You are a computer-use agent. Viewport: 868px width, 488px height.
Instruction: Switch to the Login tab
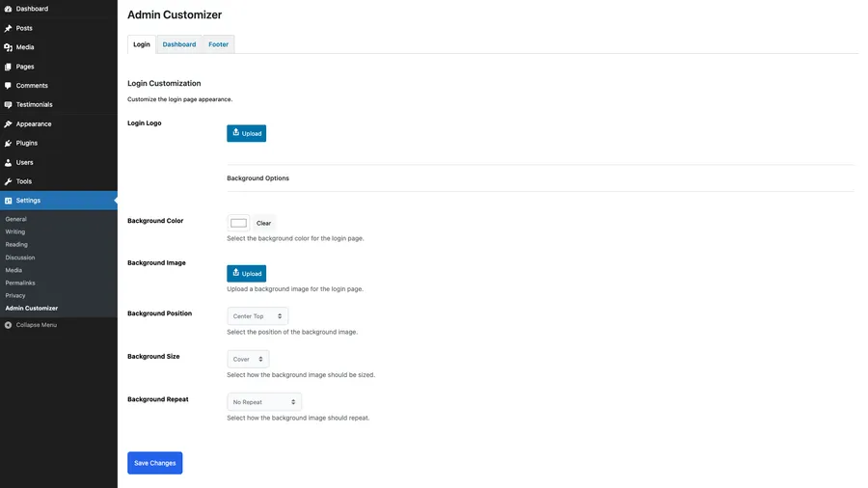pos(142,44)
